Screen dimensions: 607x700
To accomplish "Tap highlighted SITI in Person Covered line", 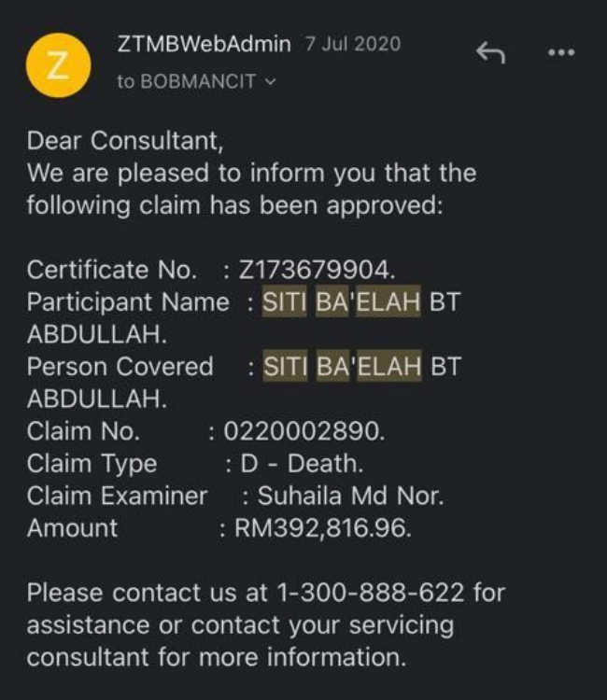I will pos(284,366).
